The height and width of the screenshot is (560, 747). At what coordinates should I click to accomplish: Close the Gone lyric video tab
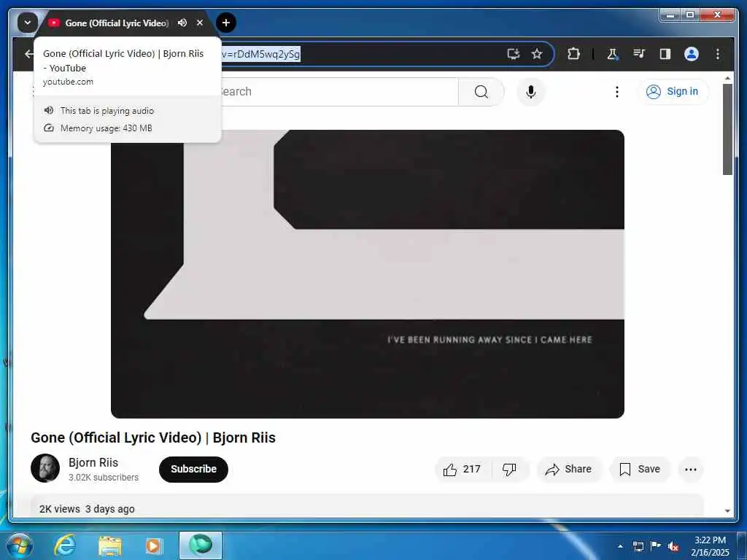200,23
